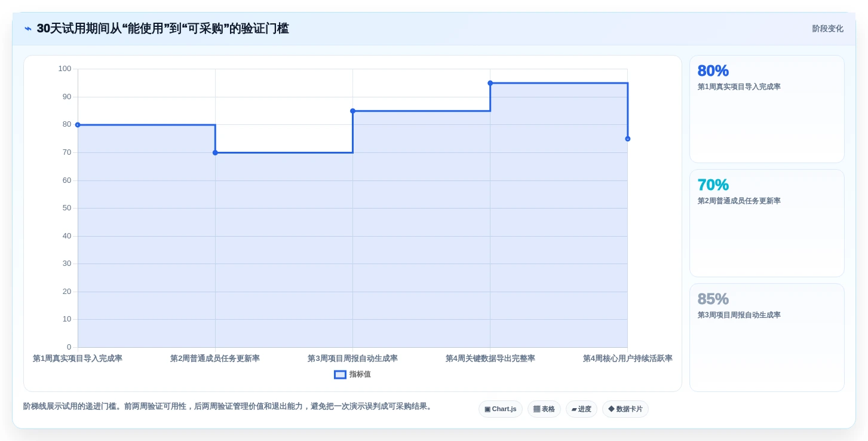Click the y-axis value 0
The image size is (868, 441).
pos(69,347)
